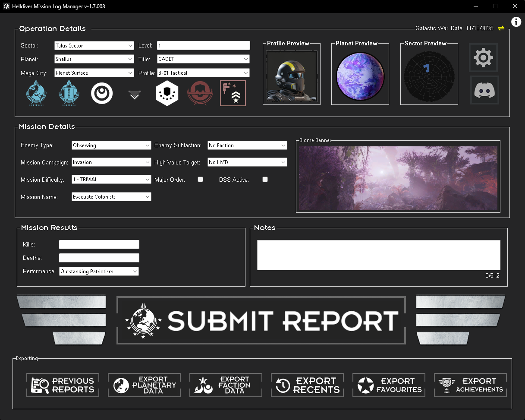Click the downward chevron below Mega City
Viewport: 525px width, 420px height.
coord(135,95)
